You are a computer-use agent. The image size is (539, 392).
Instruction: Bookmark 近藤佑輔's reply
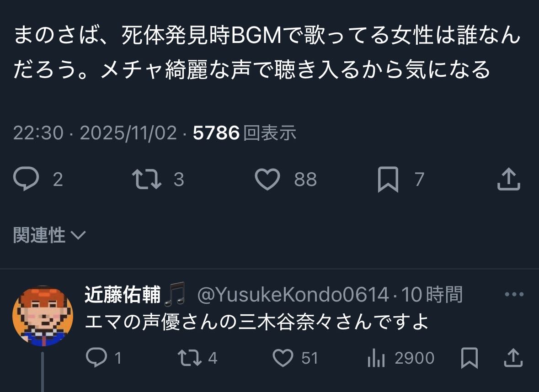click(470, 358)
